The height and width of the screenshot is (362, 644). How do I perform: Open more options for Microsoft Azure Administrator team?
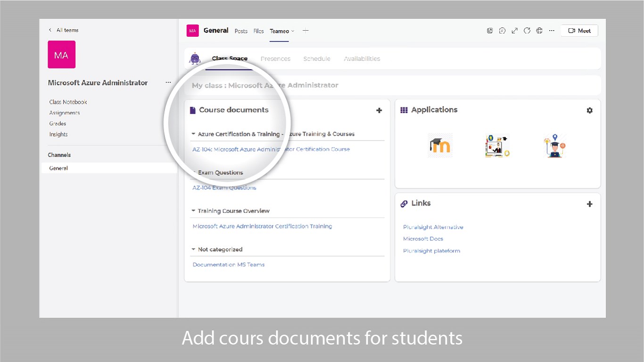pos(168,82)
